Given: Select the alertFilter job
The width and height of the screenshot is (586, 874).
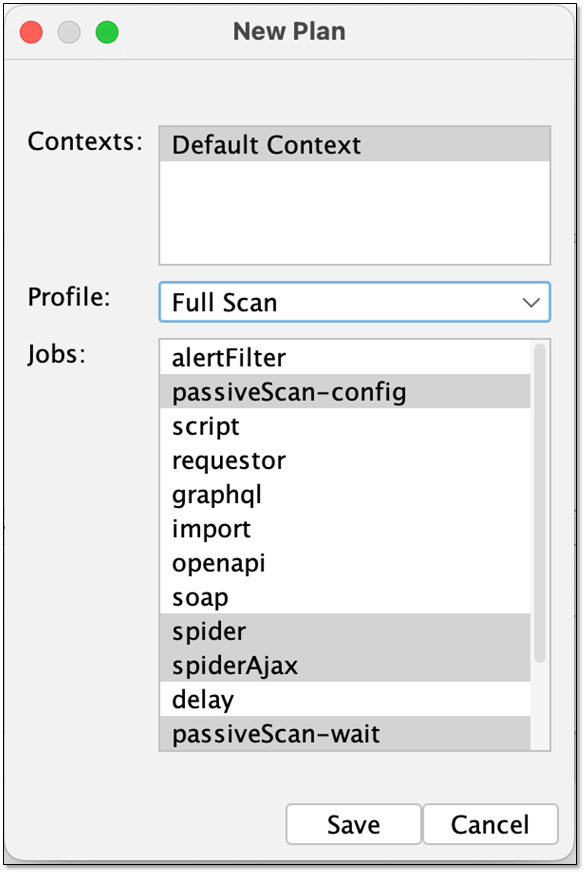Looking at the screenshot, I should 345,357.
